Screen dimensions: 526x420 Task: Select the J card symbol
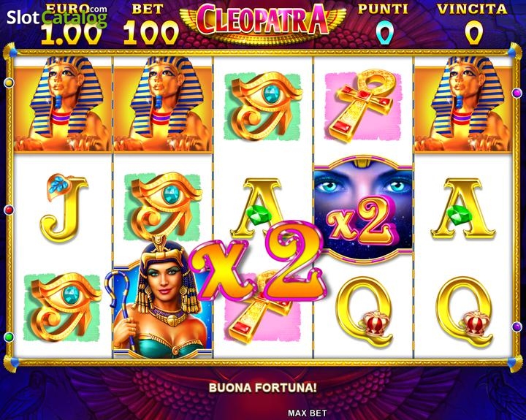coord(64,207)
